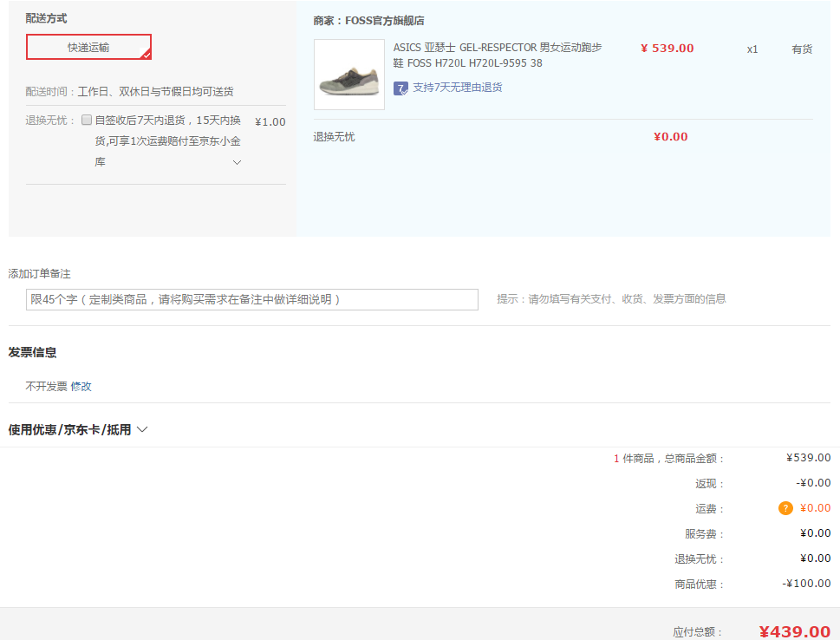Image resolution: width=840 pixels, height=640 pixels.
Task: Click the 7-day return badge icon
Action: pyautogui.click(x=400, y=88)
